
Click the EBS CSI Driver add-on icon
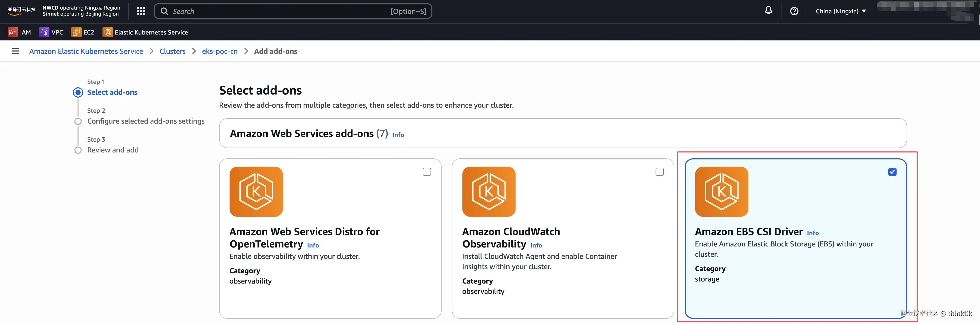[722, 191]
